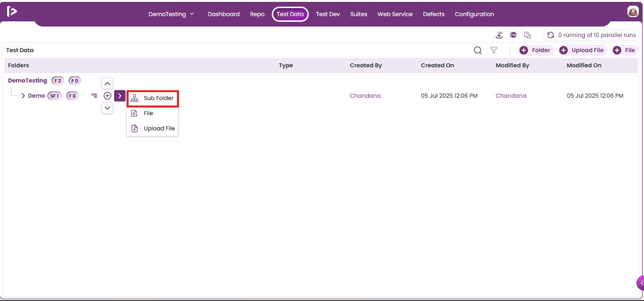Click the Modified On date 05 Jul 2025

point(595,96)
